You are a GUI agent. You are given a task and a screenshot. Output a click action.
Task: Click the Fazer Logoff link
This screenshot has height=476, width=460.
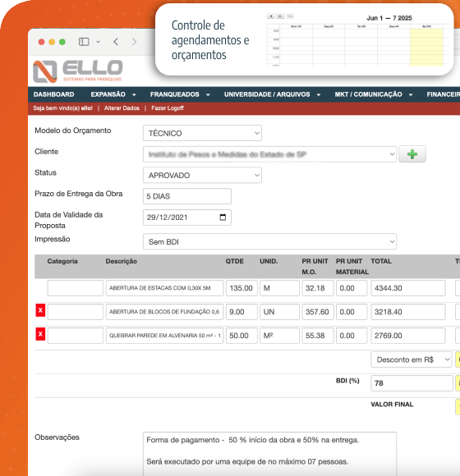[168, 108]
